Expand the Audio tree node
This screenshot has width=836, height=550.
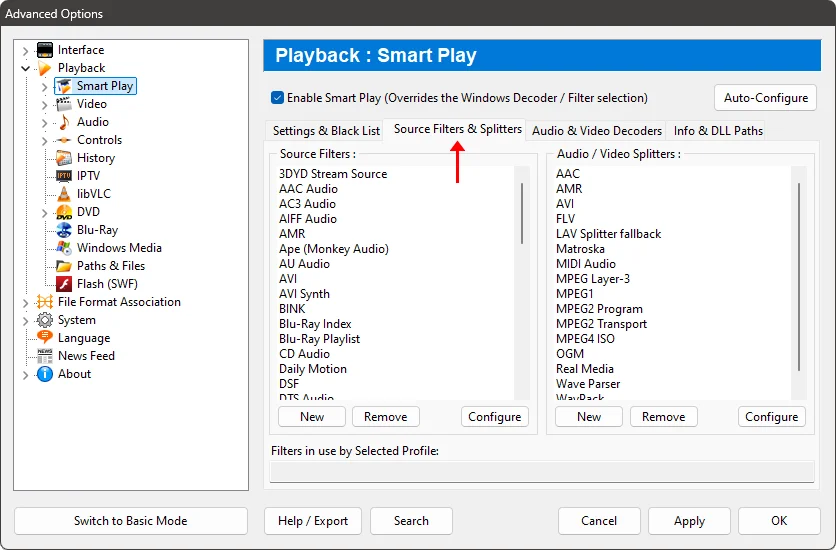(x=45, y=123)
